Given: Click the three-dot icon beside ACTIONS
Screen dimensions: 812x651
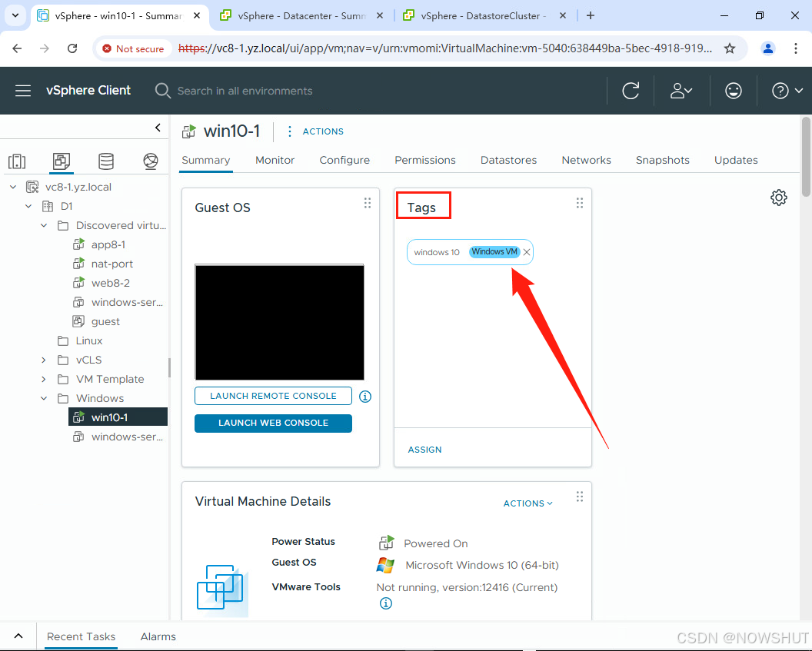Looking at the screenshot, I should coord(289,131).
